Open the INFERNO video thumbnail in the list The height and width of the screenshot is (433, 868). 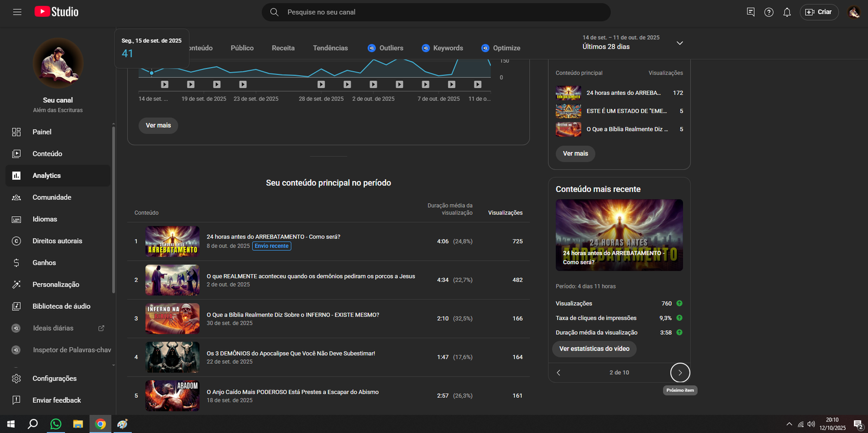coord(172,319)
